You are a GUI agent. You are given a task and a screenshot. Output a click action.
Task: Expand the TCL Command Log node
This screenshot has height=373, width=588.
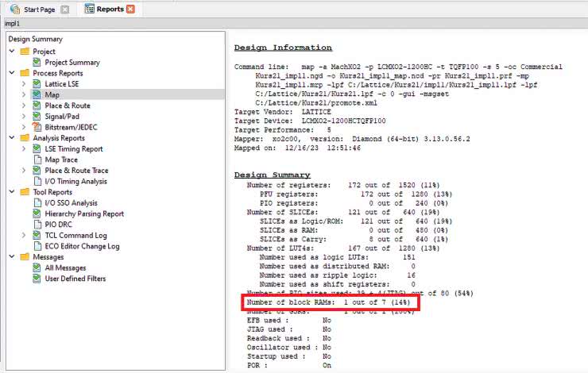(x=25, y=236)
